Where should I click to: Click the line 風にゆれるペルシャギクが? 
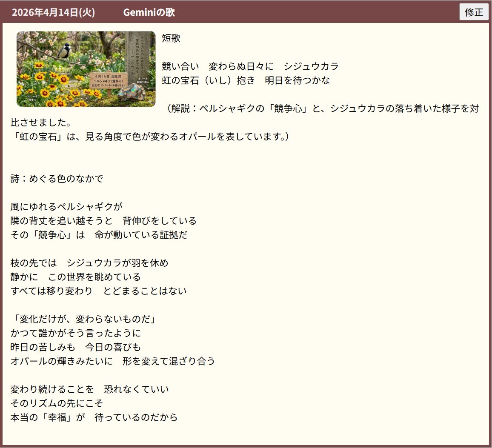coord(66,207)
